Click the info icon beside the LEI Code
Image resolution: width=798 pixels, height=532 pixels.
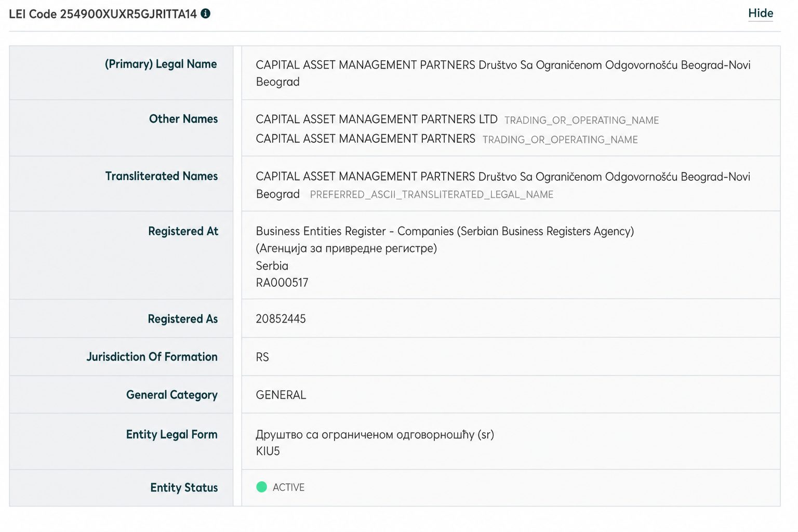206,14
